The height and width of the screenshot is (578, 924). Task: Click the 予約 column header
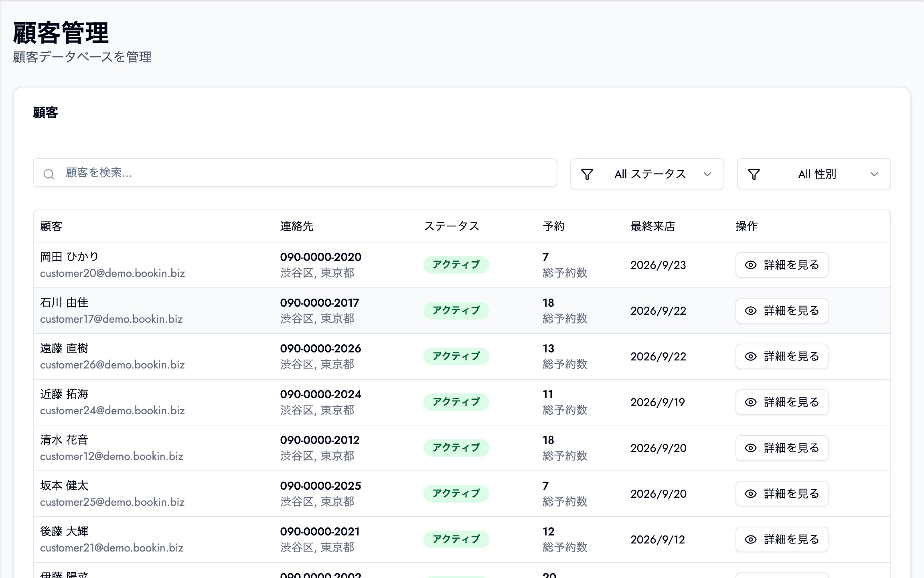[554, 226]
